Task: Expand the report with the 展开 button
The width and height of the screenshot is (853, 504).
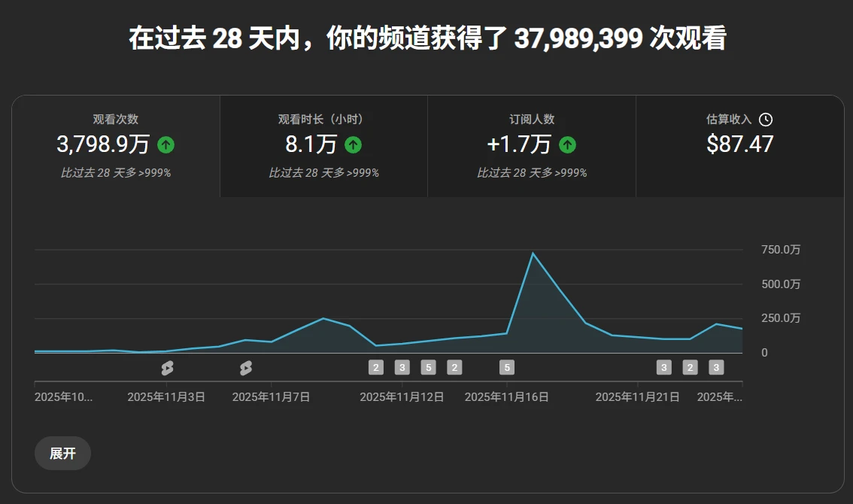Action: tap(62, 453)
